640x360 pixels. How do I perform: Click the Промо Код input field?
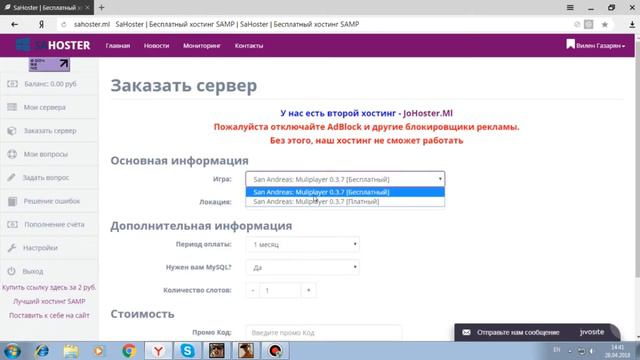tap(323, 333)
